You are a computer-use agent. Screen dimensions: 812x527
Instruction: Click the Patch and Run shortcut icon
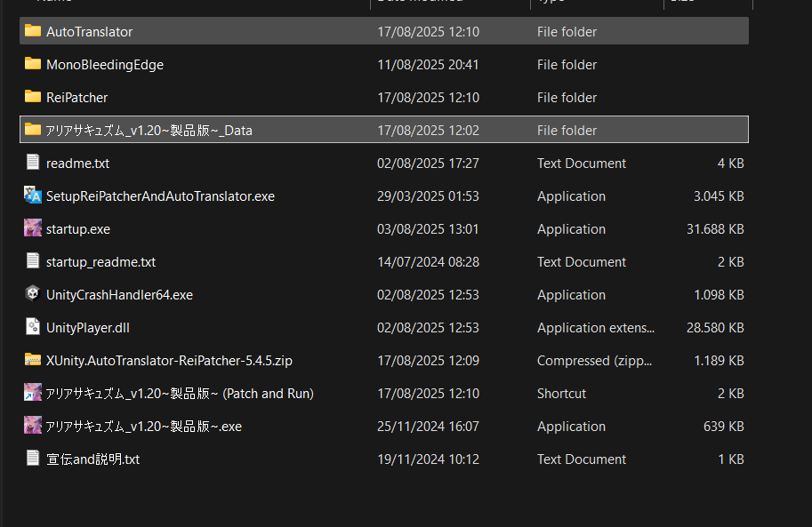coord(33,393)
